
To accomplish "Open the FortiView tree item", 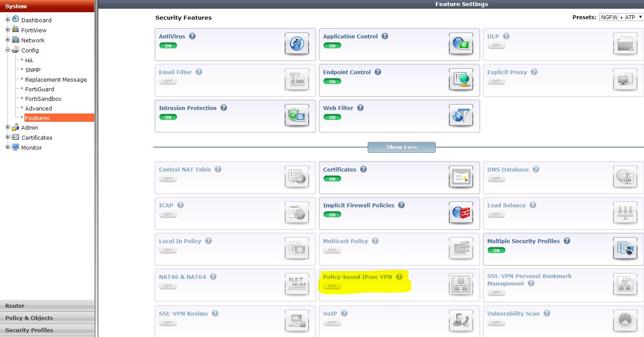I will [x=34, y=30].
